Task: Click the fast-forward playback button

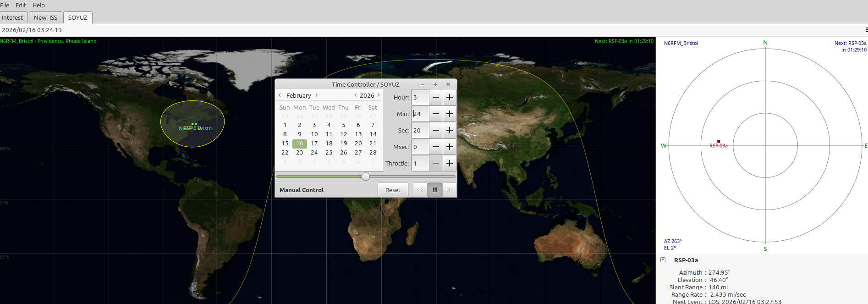Action: pyautogui.click(x=450, y=190)
